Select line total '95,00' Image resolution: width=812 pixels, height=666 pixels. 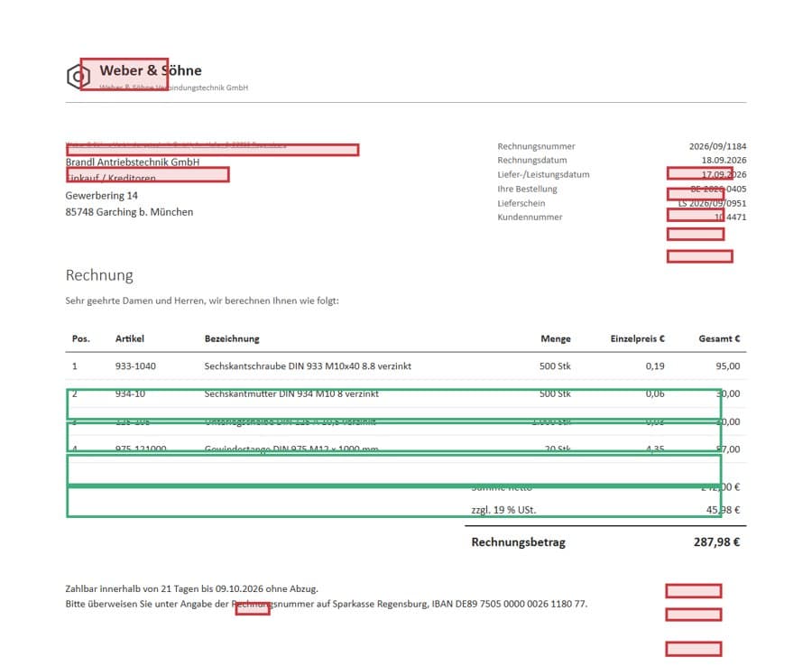727,366
